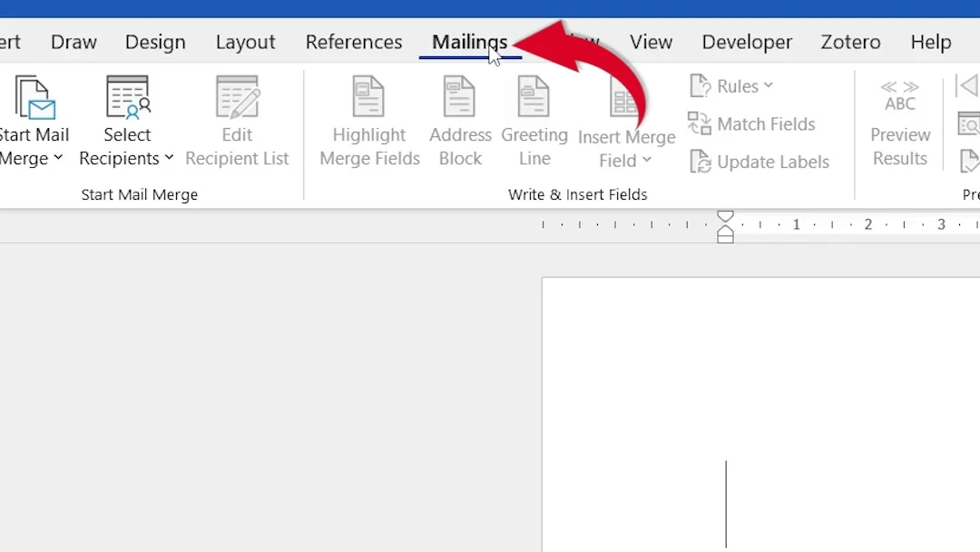Click the Highlight Merge Fields icon

tap(368, 96)
